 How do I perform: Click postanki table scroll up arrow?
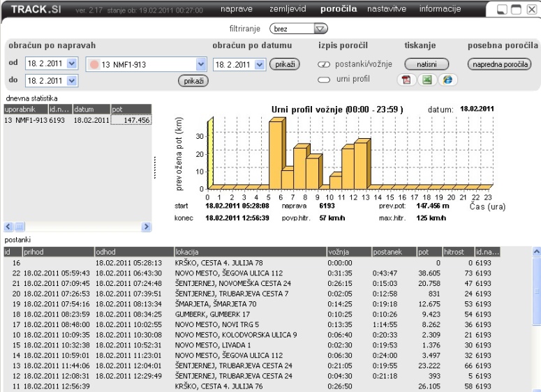pyautogui.click(x=537, y=252)
